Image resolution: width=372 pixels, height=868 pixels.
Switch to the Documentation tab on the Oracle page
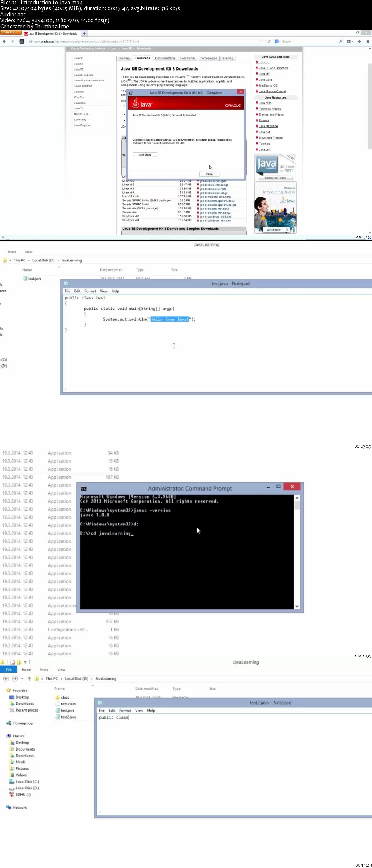(165, 58)
